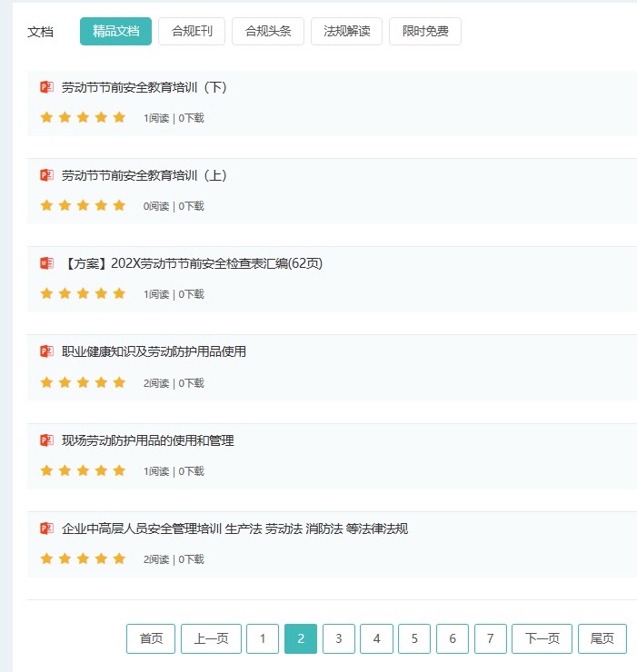This screenshot has width=637, height=672.
Task: Click "0阅读 | 0下载" stats text
Action: [174, 206]
